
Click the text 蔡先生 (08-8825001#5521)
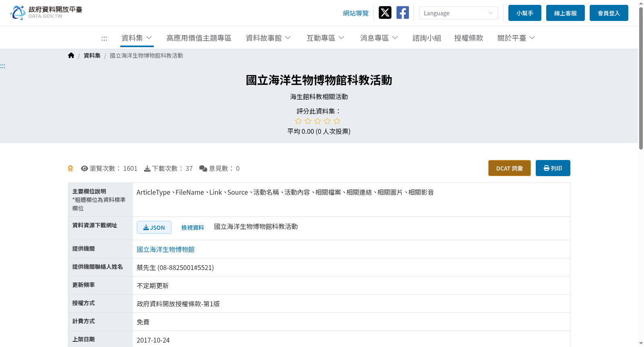pyautogui.click(x=175, y=268)
